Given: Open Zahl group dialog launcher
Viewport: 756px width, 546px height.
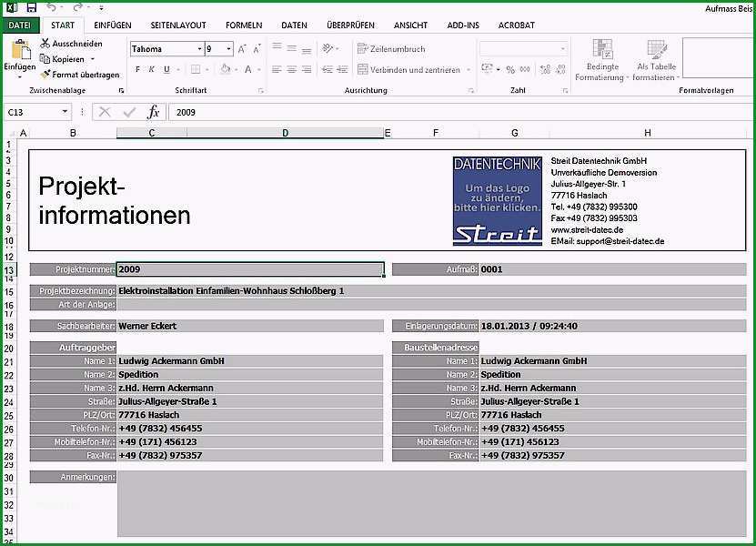Looking at the screenshot, I should tap(565, 91).
